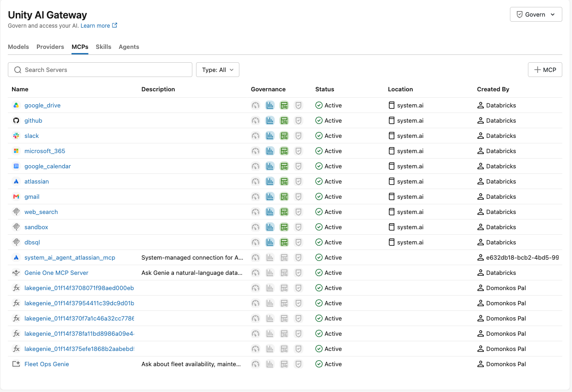Switch to the Models tab
Image resolution: width=572 pixels, height=392 pixels.
(18, 47)
